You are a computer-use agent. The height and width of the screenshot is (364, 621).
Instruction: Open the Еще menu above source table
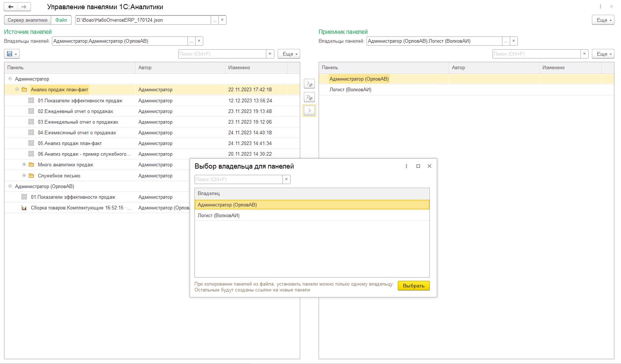290,54
